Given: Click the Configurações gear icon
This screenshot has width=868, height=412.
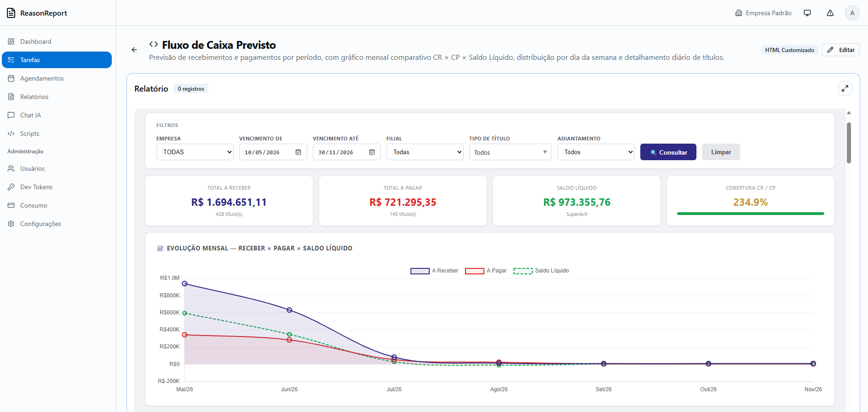Looking at the screenshot, I should [11, 224].
